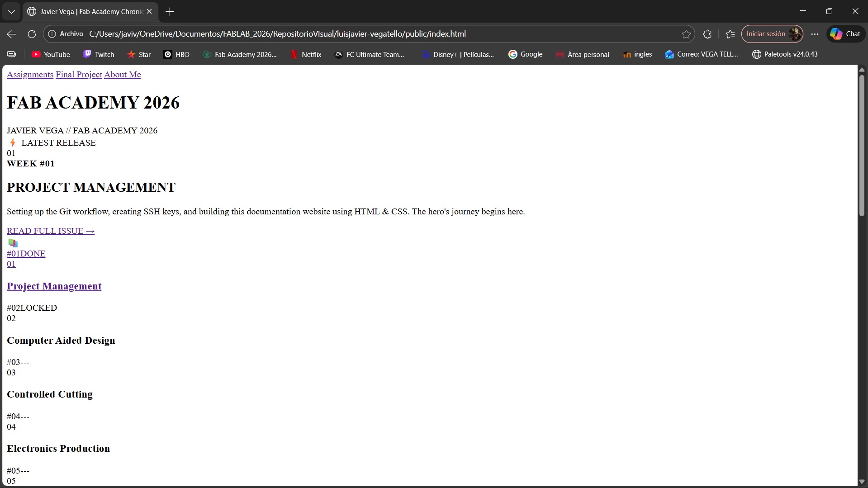The image size is (868, 488).
Task: Open the Final Project link
Action: (79, 74)
